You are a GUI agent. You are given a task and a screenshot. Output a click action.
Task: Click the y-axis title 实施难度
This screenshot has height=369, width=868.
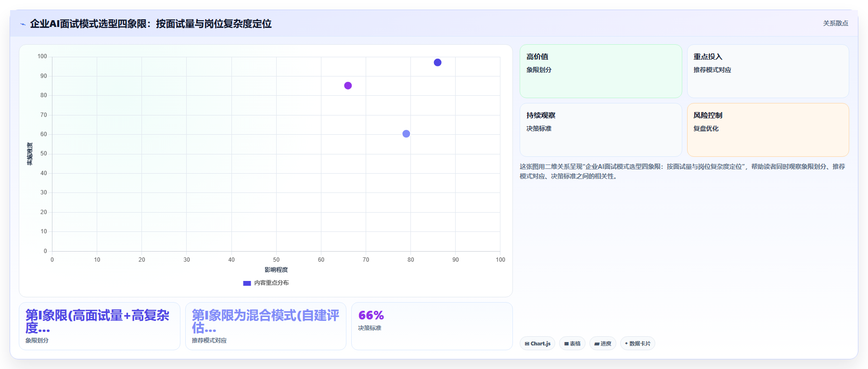[x=30, y=154]
